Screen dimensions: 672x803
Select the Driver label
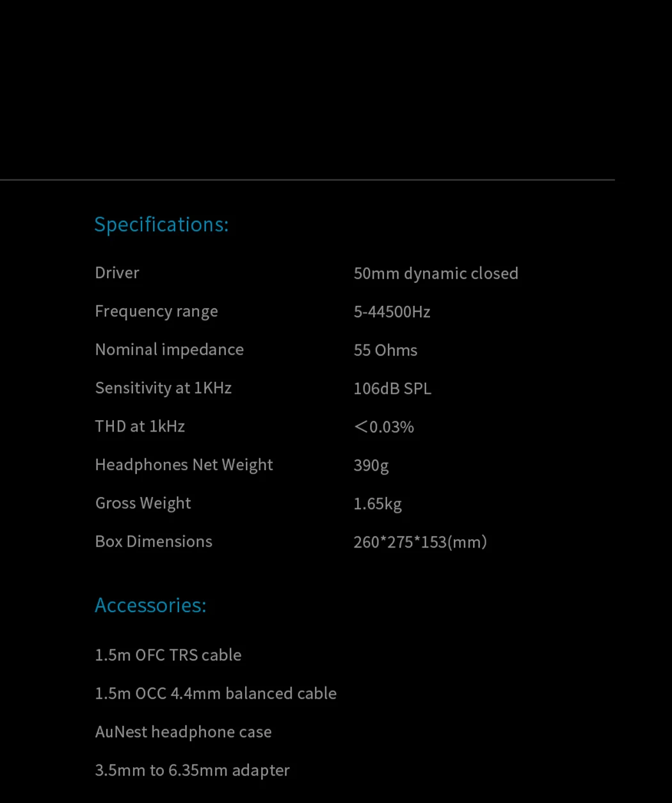pos(117,273)
